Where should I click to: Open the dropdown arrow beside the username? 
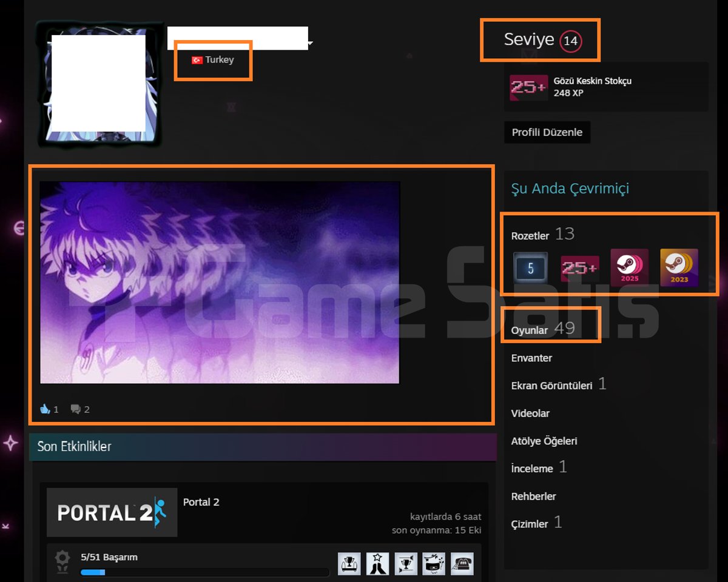[311, 44]
